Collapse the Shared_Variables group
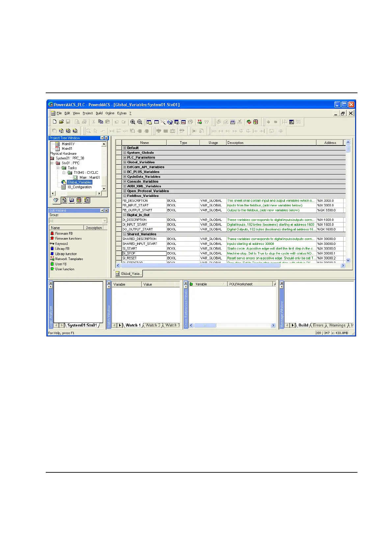 (125, 234)
